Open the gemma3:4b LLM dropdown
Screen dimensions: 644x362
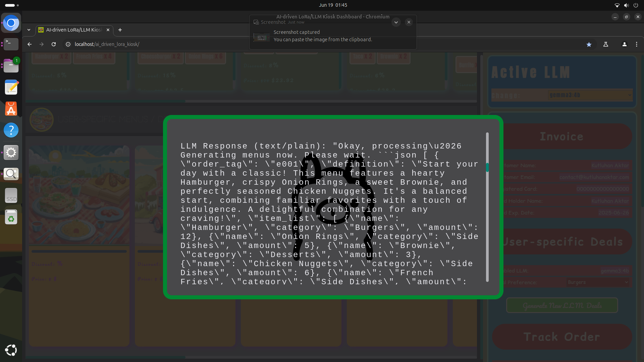590,95
